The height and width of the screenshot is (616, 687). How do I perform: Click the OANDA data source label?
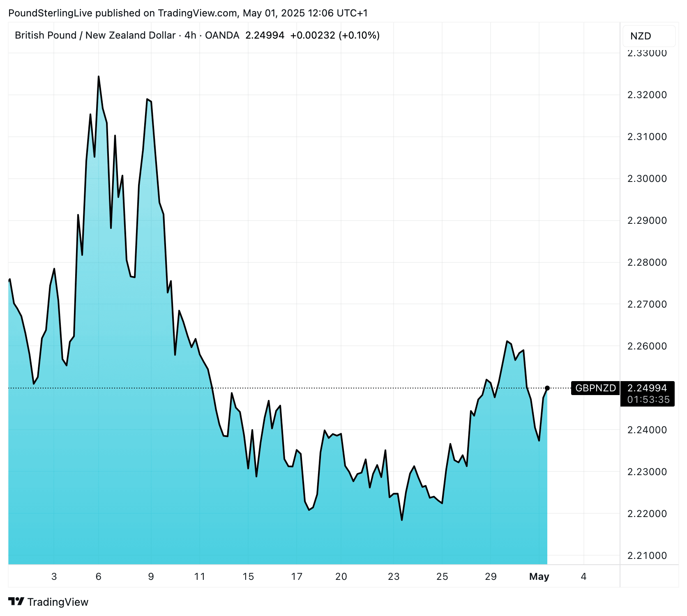222,35
